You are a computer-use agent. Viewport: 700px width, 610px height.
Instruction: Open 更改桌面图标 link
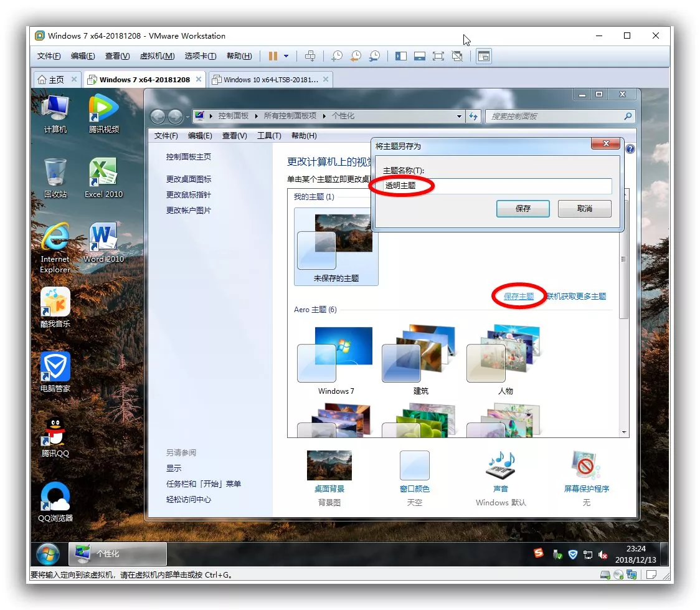click(189, 179)
